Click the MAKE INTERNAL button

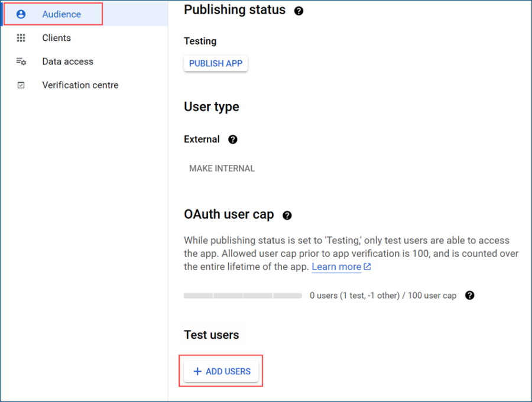pos(222,168)
